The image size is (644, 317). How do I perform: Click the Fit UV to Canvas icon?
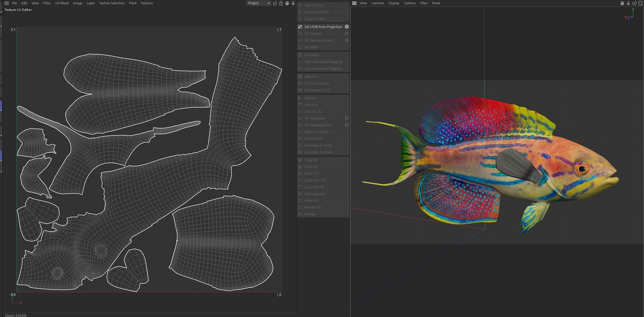(x=300, y=83)
